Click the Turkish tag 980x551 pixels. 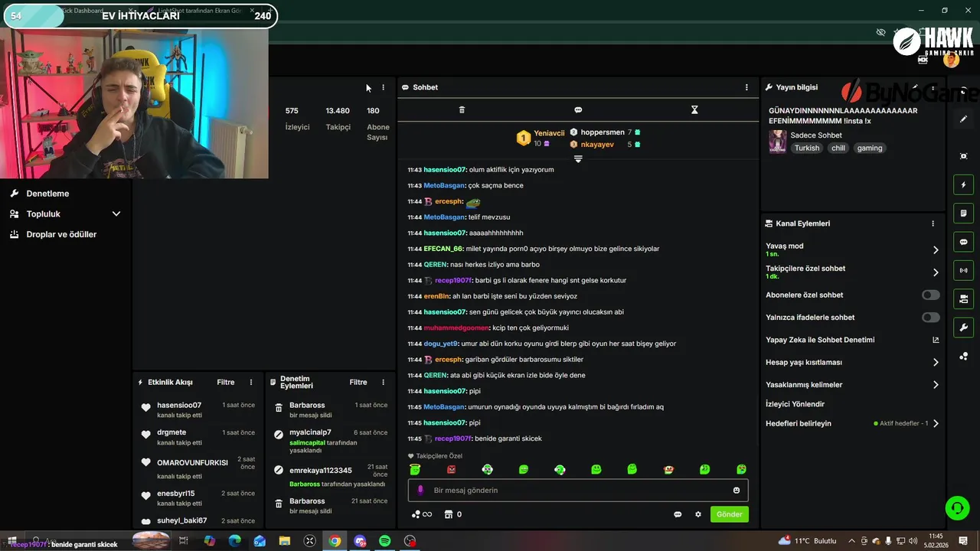pyautogui.click(x=807, y=148)
